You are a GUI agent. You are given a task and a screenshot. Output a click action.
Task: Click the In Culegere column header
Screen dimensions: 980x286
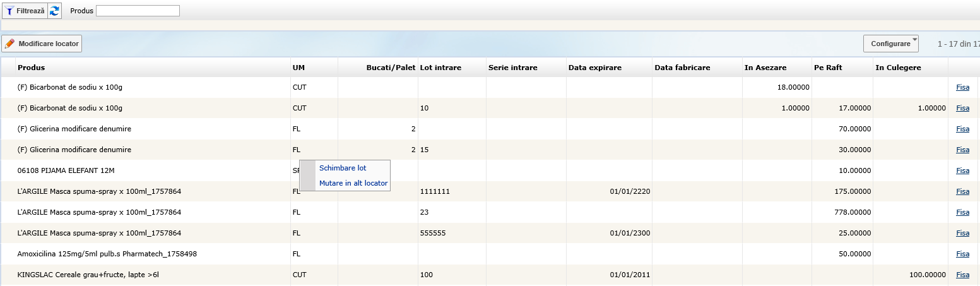click(898, 68)
